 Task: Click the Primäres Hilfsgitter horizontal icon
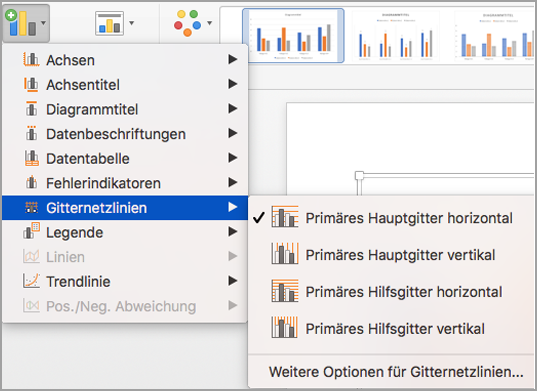285,291
